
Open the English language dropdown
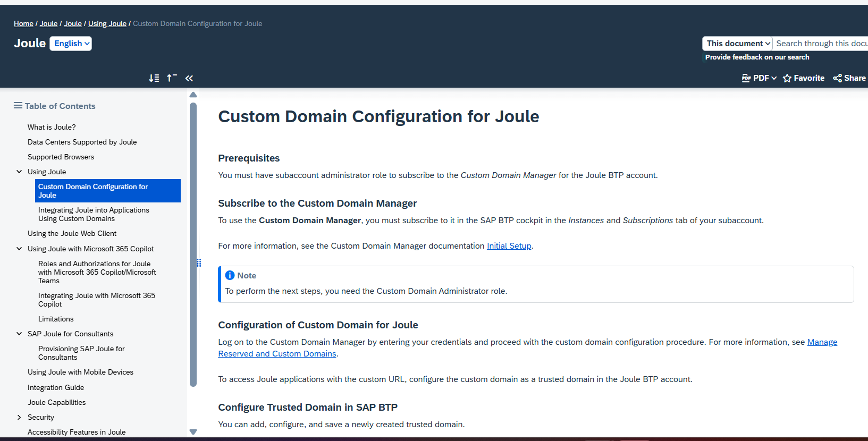(71, 44)
